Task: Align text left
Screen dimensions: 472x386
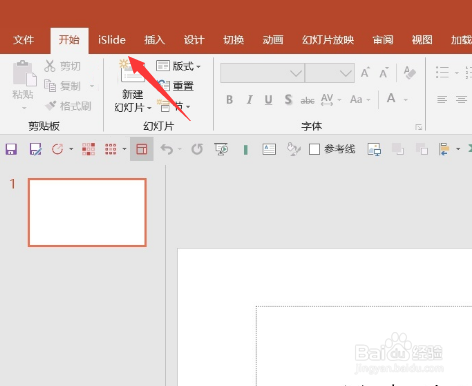Action: pyautogui.click(x=442, y=99)
